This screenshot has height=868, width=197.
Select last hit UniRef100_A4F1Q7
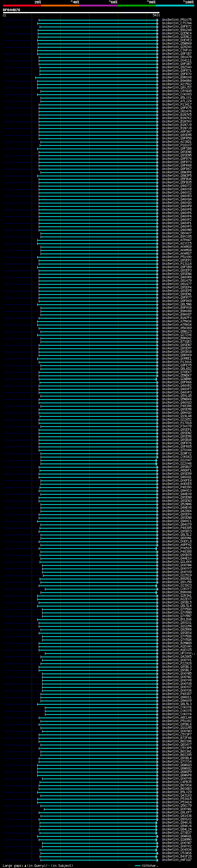(176, 860)
